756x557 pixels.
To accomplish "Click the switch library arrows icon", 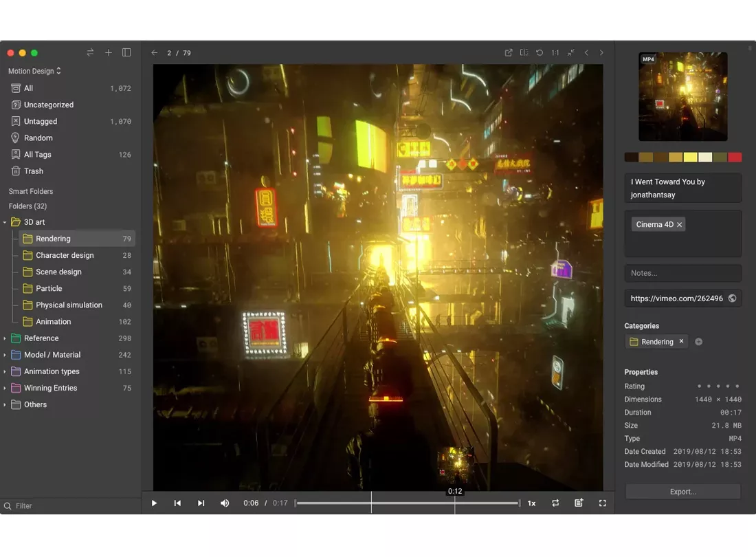I will click(x=90, y=52).
